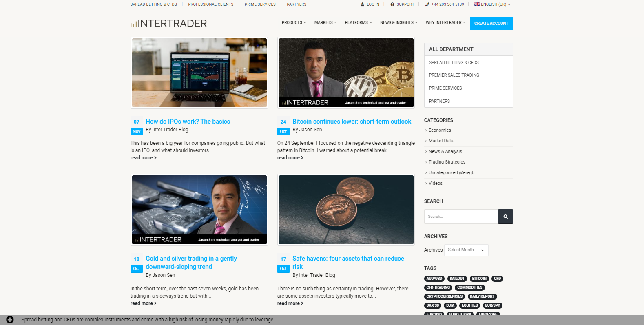Click read more under Bitcoin article
The width and height of the screenshot is (644, 325).
290,158
